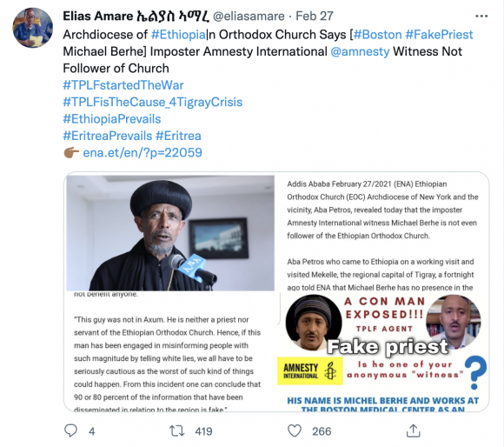
Task: Click the retweet arrows icon
Action: [176, 431]
